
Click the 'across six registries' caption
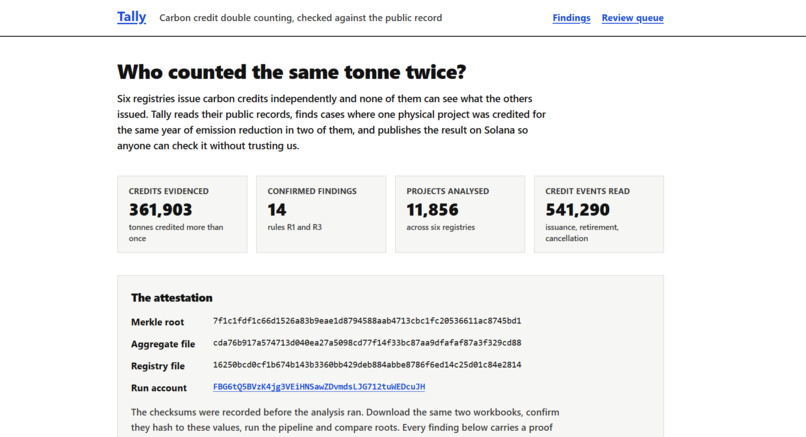click(441, 227)
